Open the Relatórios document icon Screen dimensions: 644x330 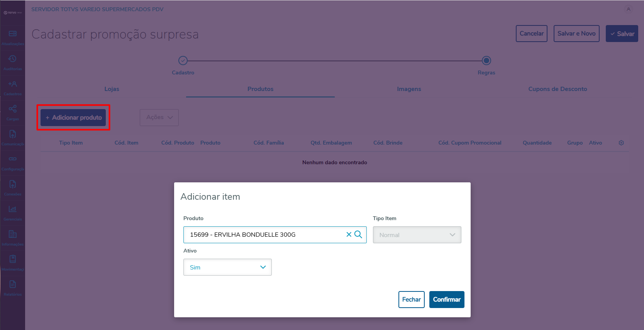(13, 285)
